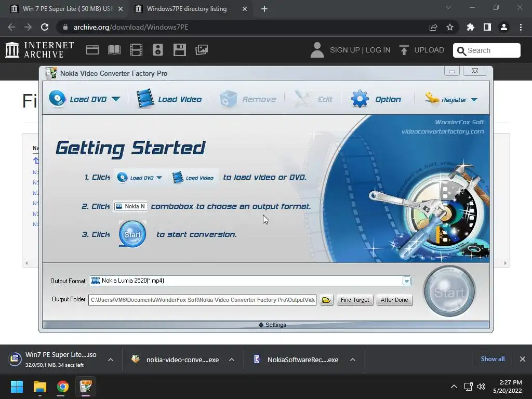Screen dimensions: 532x399
Task: Open the clock showing 2:27 PM
Action: [507, 387]
